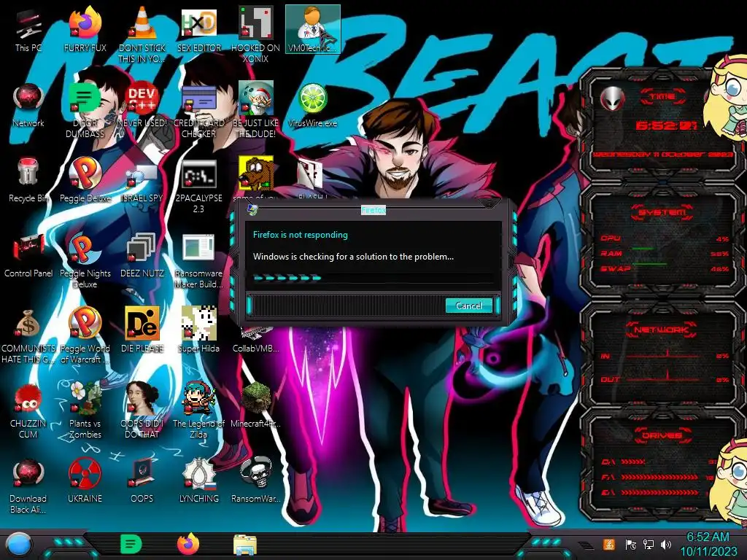The image size is (747, 560).
Task: Open the Recycle Bin
Action: click(x=28, y=181)
